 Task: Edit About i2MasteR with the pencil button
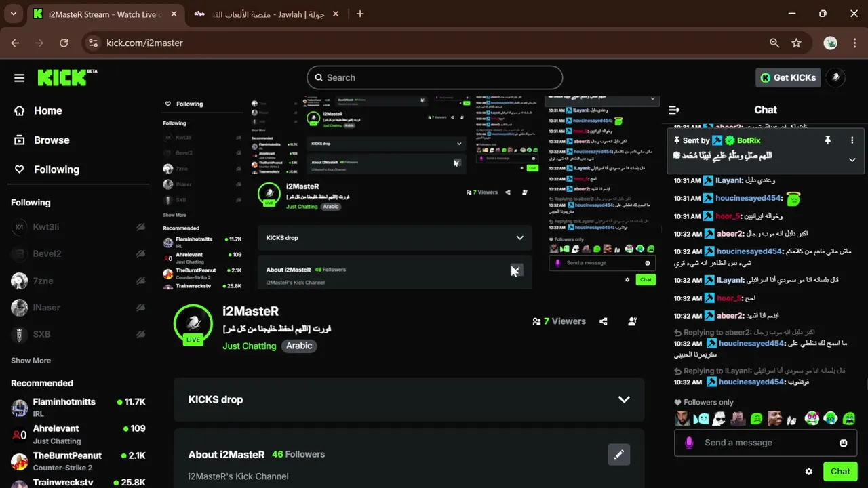pyautogui.click(x=618, y=455)
